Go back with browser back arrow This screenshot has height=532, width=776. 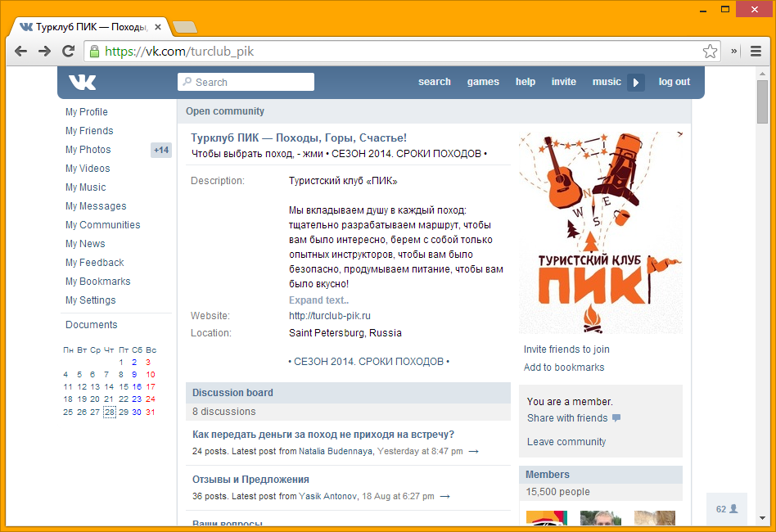20,51
